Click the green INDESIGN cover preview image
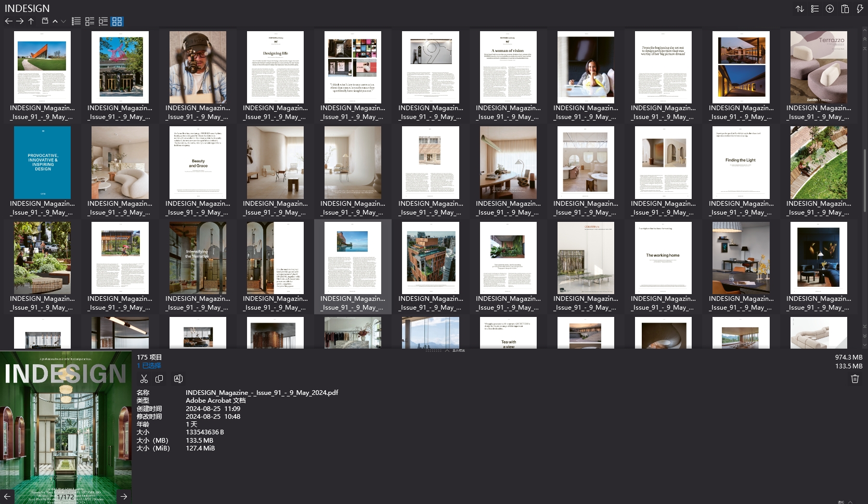 pyautogui.click(x=66, y=427)
